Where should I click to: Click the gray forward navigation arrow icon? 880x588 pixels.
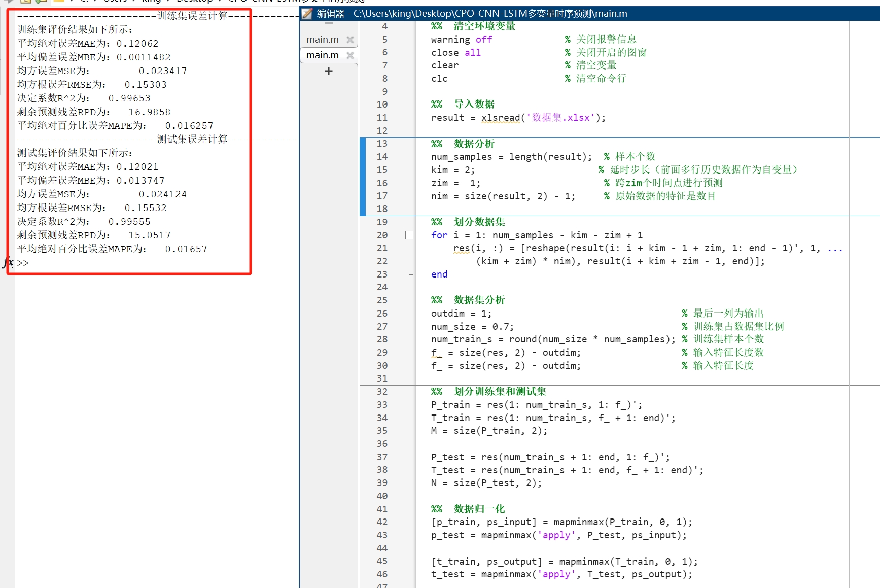(8, 2)
